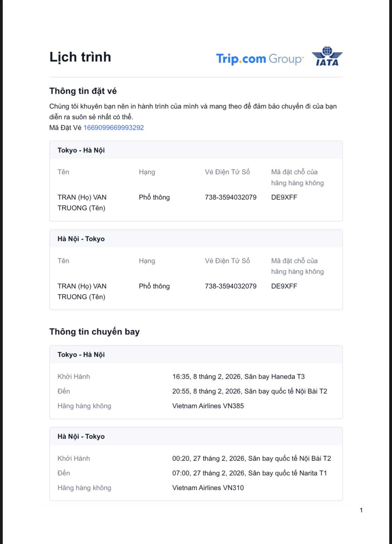This screenshot has width=392, height=544.
Task: Click the Haneda T3 departure time line
Action: [238, 377]
